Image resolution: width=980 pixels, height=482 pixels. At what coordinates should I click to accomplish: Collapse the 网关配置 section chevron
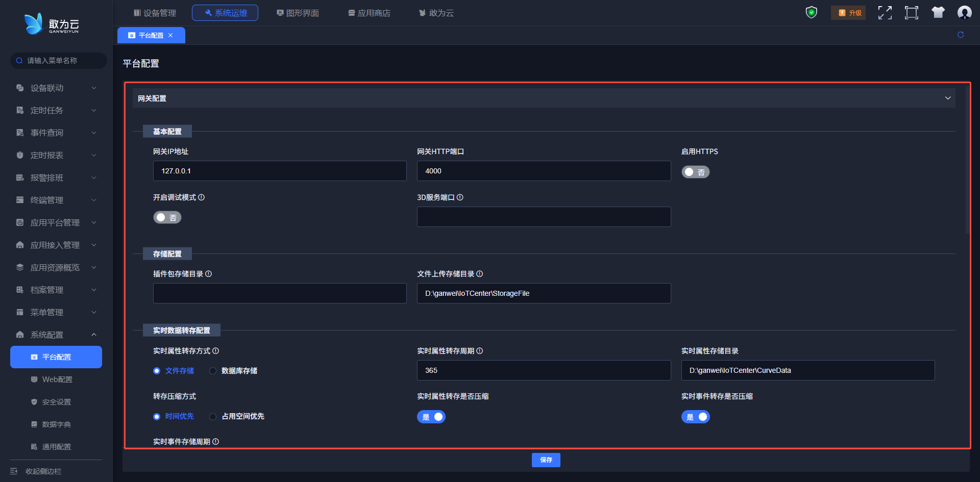(x=947, y=98)
